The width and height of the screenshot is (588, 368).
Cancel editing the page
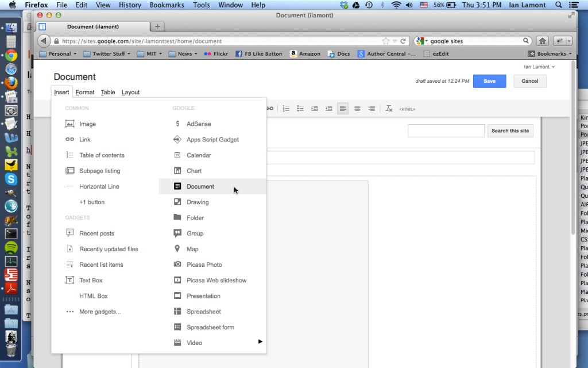coord(529,81)
